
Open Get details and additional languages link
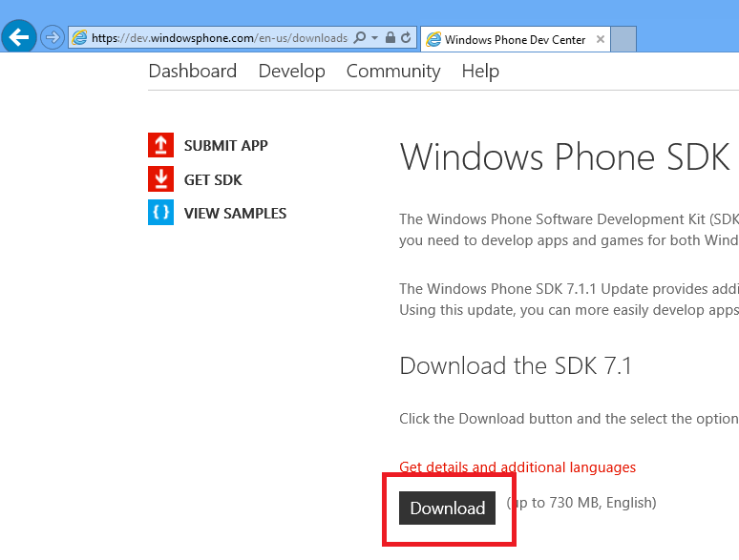tap(517, 467)
